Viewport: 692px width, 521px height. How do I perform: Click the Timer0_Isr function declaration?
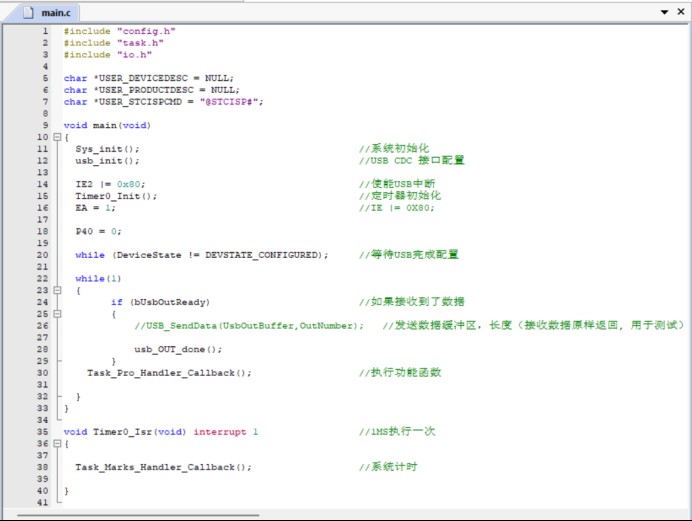161,432
